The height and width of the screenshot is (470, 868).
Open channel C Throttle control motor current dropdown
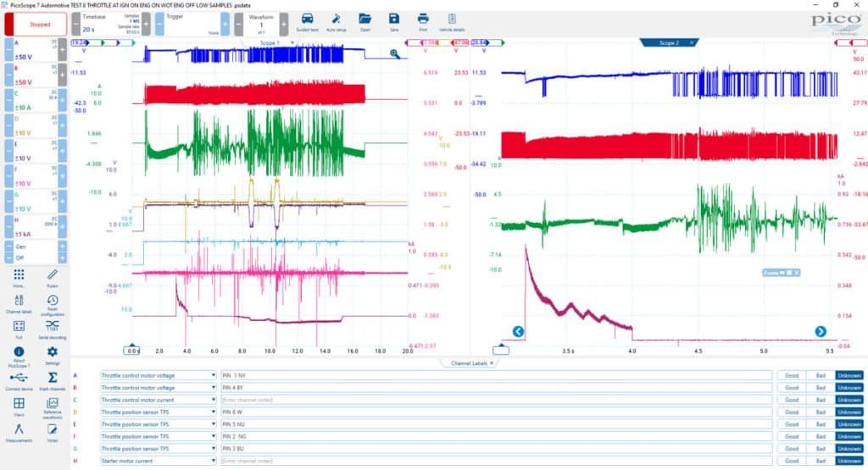[x=158, y=400]
